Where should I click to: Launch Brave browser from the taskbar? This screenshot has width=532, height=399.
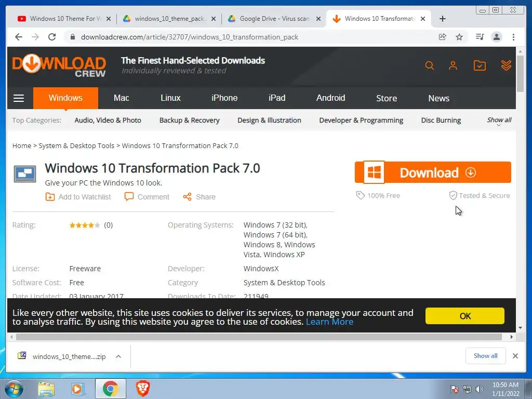[143, 389]
